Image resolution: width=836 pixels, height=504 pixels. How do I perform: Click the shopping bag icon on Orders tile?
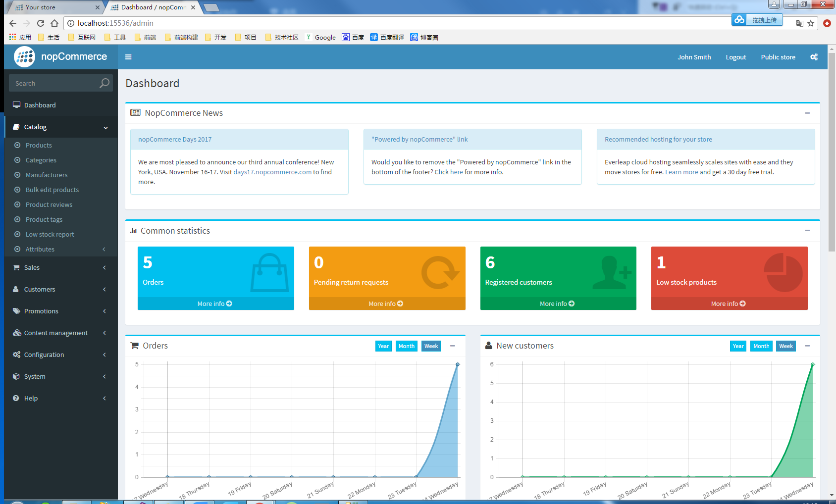pos(269,273)
